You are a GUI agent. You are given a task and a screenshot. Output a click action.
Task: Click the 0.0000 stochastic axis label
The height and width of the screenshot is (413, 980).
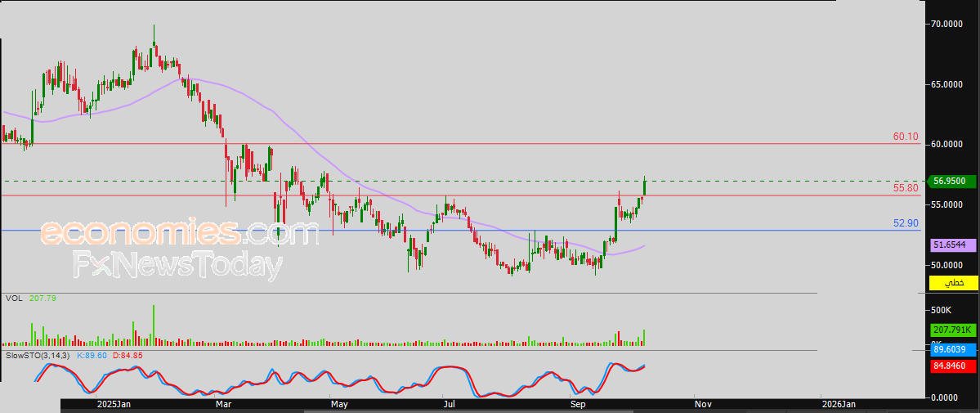click(945, 397)
